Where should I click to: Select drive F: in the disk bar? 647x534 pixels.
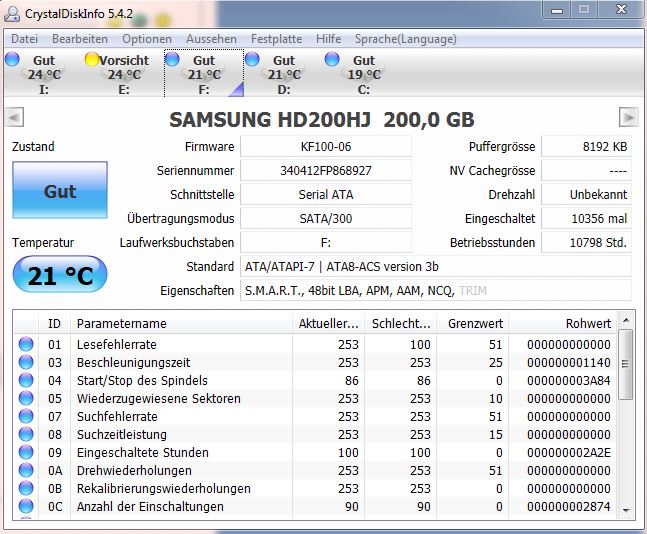[204, 73]
